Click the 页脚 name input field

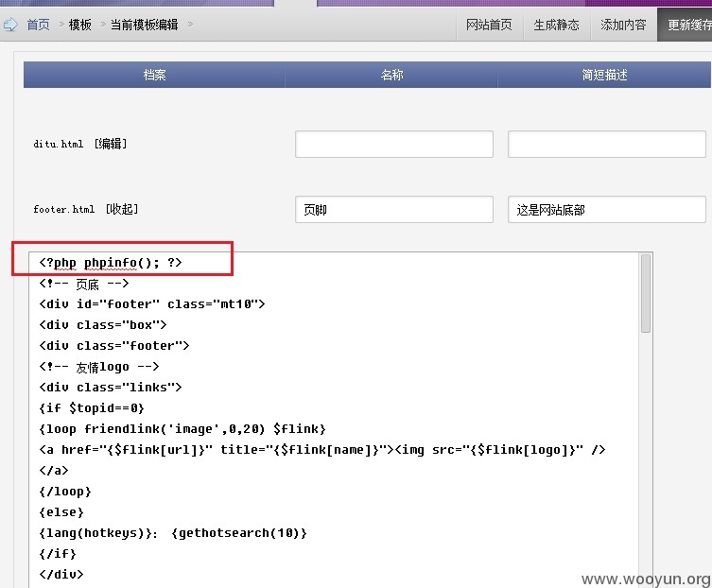(394, 209)
